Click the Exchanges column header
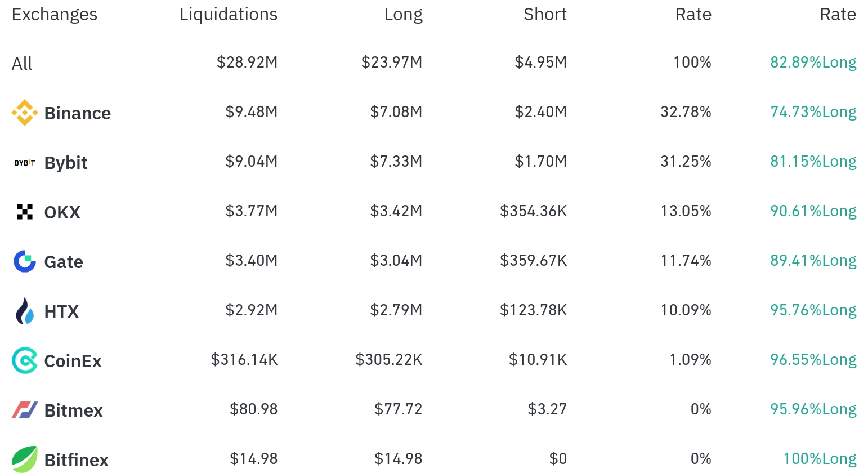 click(x=55, y=15)
